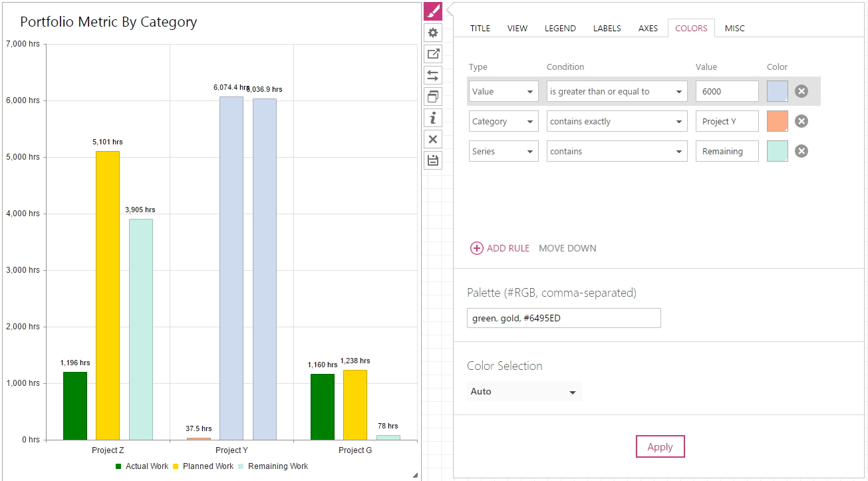Switch to the AXES tab
Screen dimensions: 868x481
[648, 28]
